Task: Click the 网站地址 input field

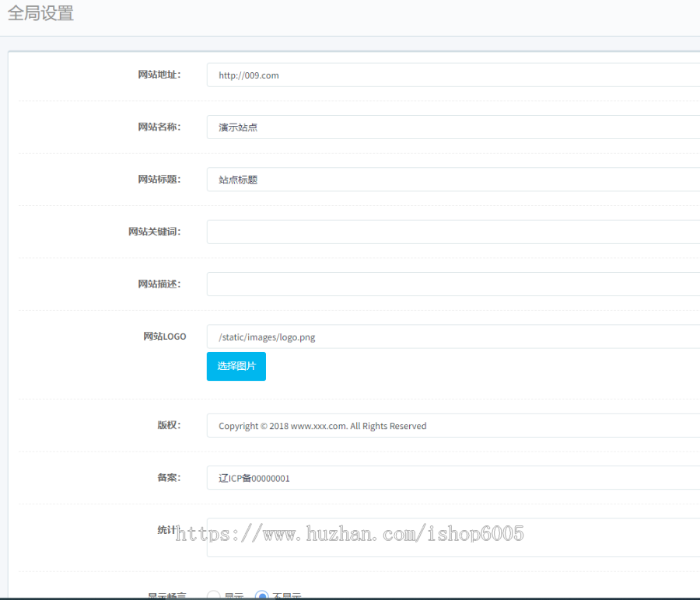Action: 453,75
